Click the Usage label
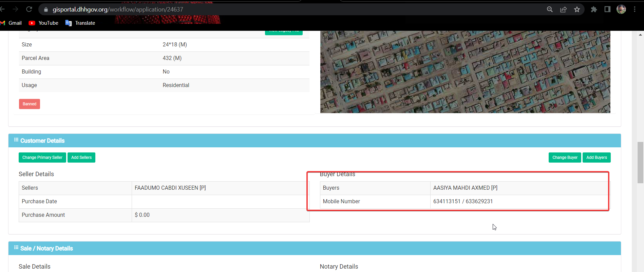The image size is (644, 272). click(29, 85)
